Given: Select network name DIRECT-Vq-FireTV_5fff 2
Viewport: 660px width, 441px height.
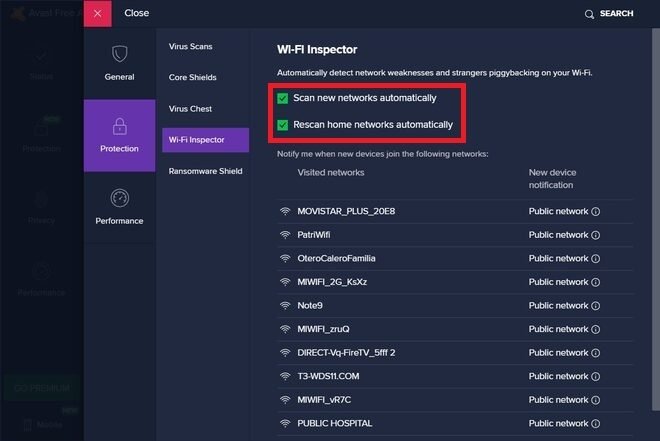Looking at the screenshot, I should [x=346, y=353].
